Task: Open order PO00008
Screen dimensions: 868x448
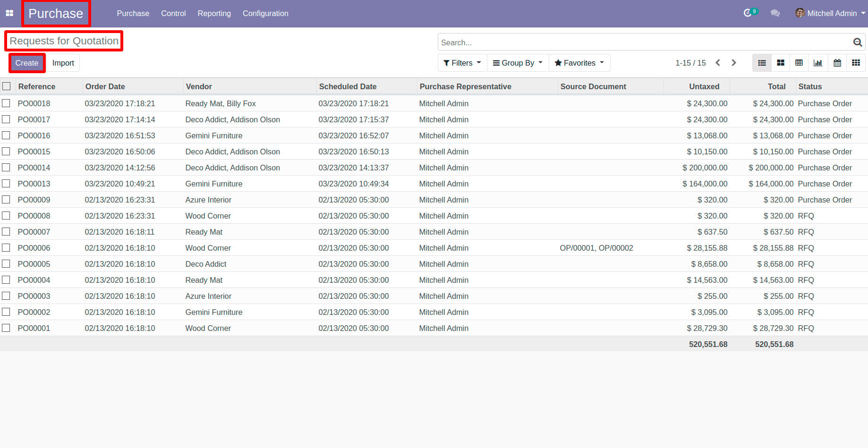Action: point(34,216)
